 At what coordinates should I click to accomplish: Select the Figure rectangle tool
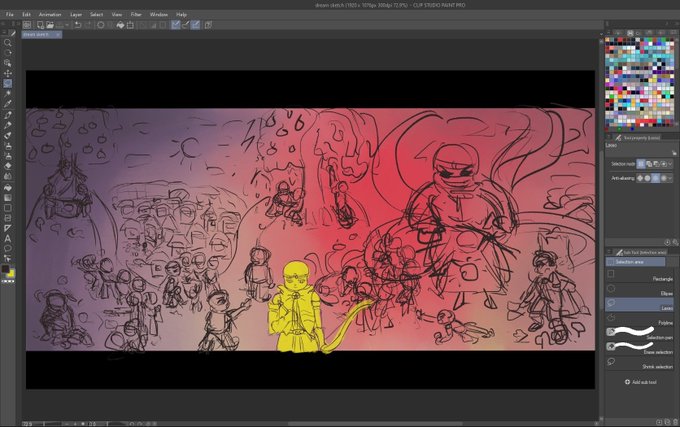[7, 208]
